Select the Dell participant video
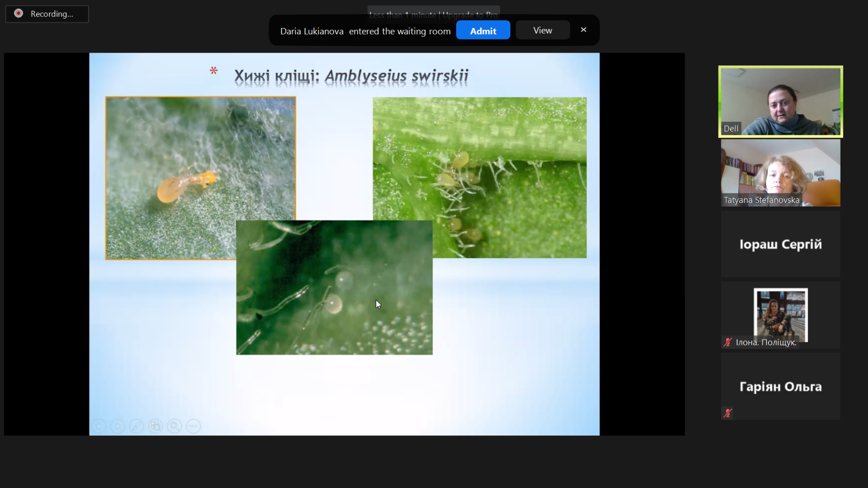868x488 pixels. [781, 101]
